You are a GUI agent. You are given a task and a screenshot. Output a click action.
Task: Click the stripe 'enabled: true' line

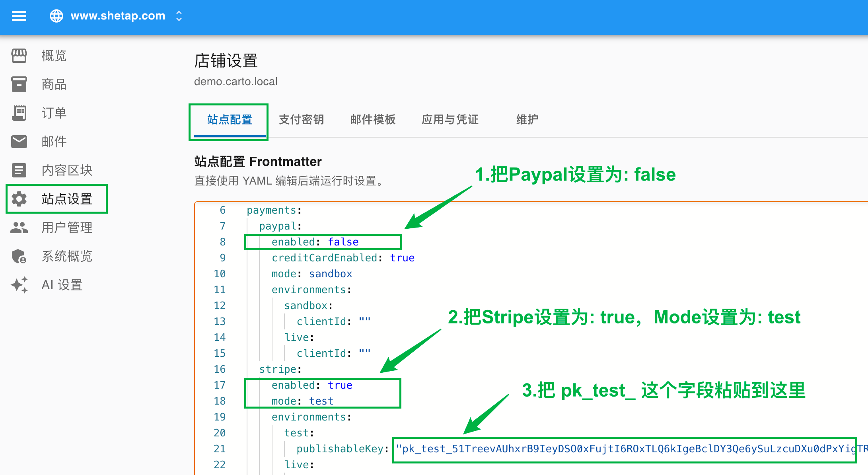(x=312, y=385)
